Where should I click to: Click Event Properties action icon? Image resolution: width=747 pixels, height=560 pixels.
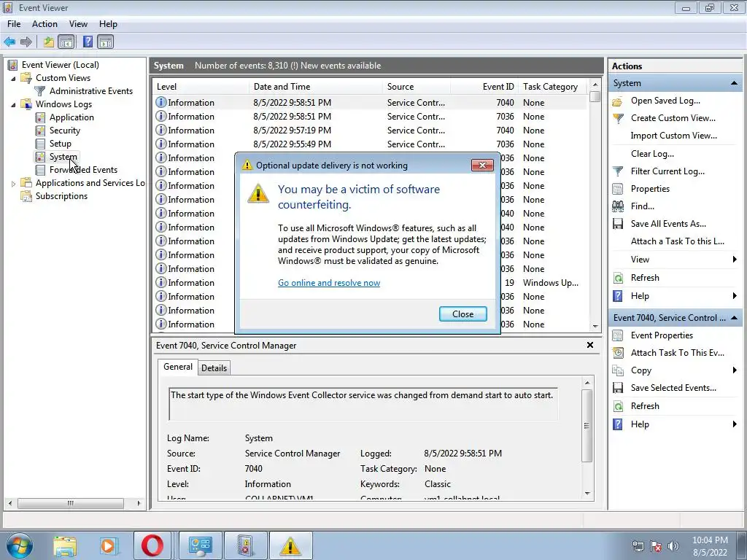point(618,335)
